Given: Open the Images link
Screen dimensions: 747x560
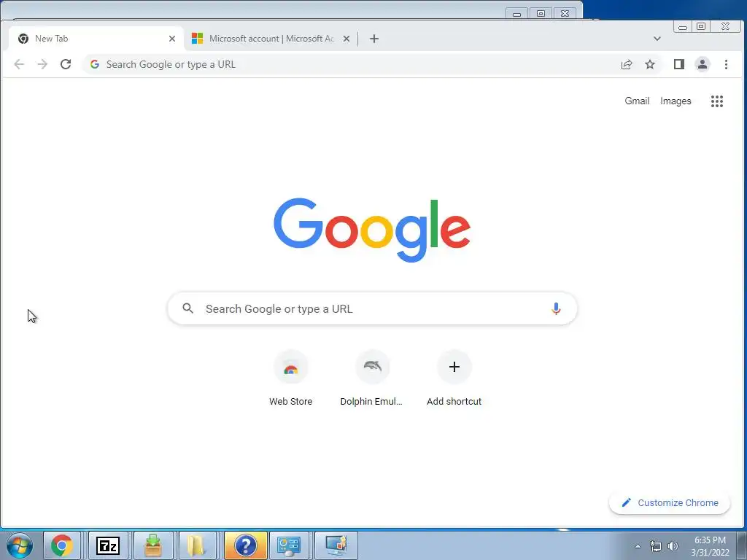Looking at the screenshot, I should pos(676,101).
